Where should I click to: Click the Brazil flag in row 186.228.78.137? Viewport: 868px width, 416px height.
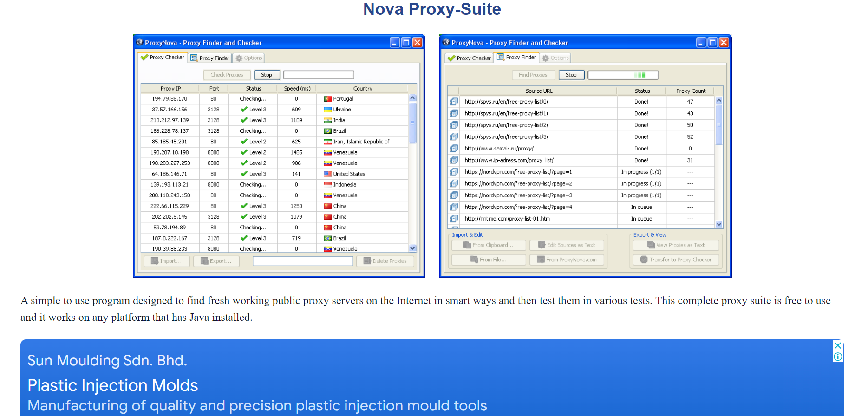(x=327, y=131)
